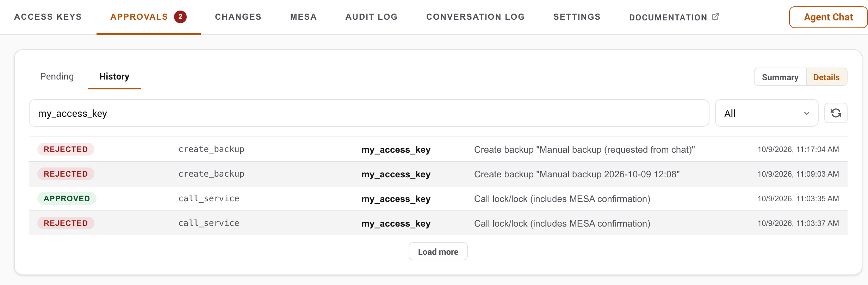The width and height of the screenshot is (868, 285).
Task: Click the Load more button
Action: [438, 252]
